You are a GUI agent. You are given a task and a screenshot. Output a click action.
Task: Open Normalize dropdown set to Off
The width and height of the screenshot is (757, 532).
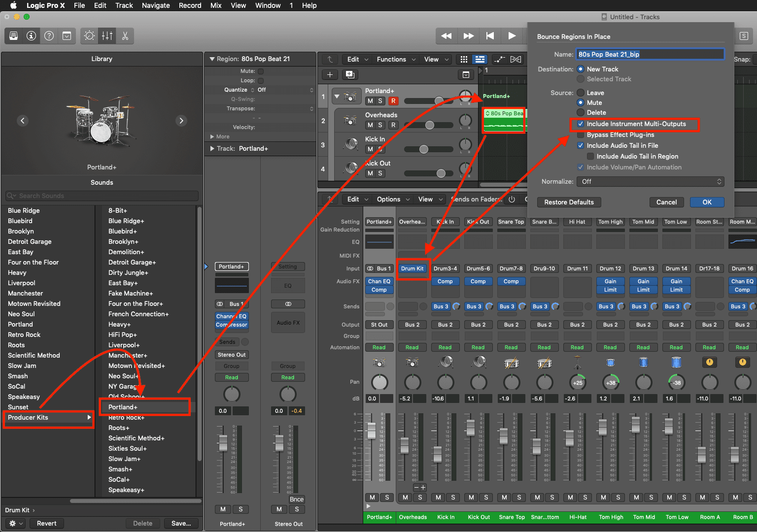point(650,182)
